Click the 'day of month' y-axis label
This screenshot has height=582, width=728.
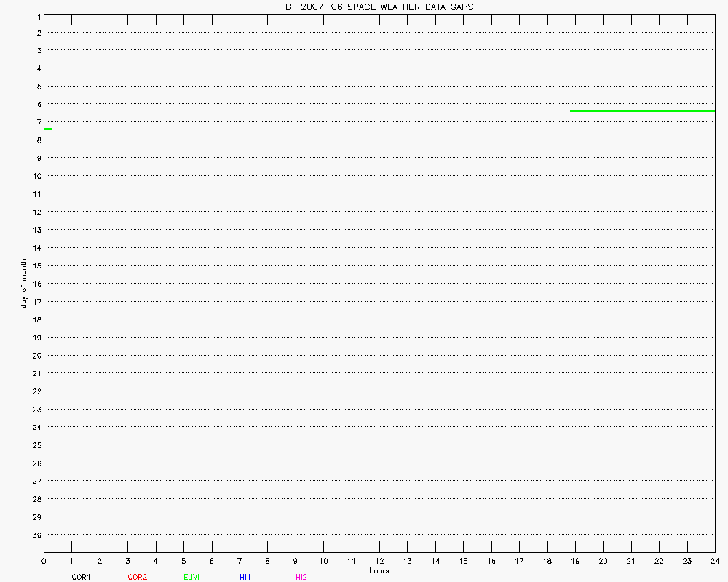coord(24,283)
